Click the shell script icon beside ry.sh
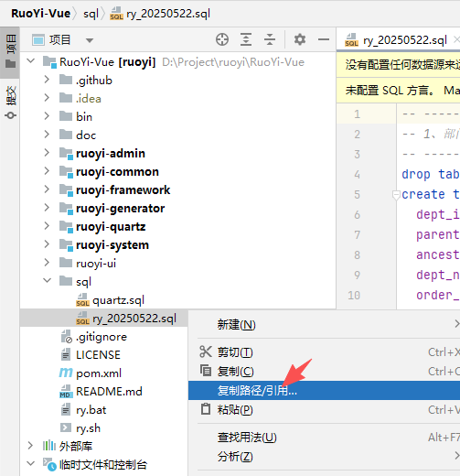This screenshot has height=476, width=460. tap(66, 427)
